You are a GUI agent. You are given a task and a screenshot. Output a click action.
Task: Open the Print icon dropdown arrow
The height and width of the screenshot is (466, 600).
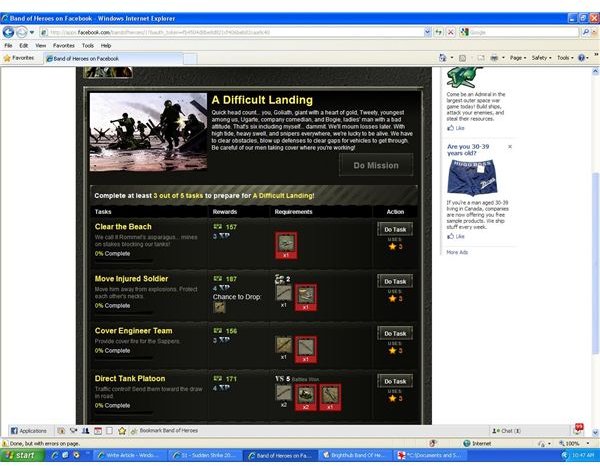click(503, 58)
